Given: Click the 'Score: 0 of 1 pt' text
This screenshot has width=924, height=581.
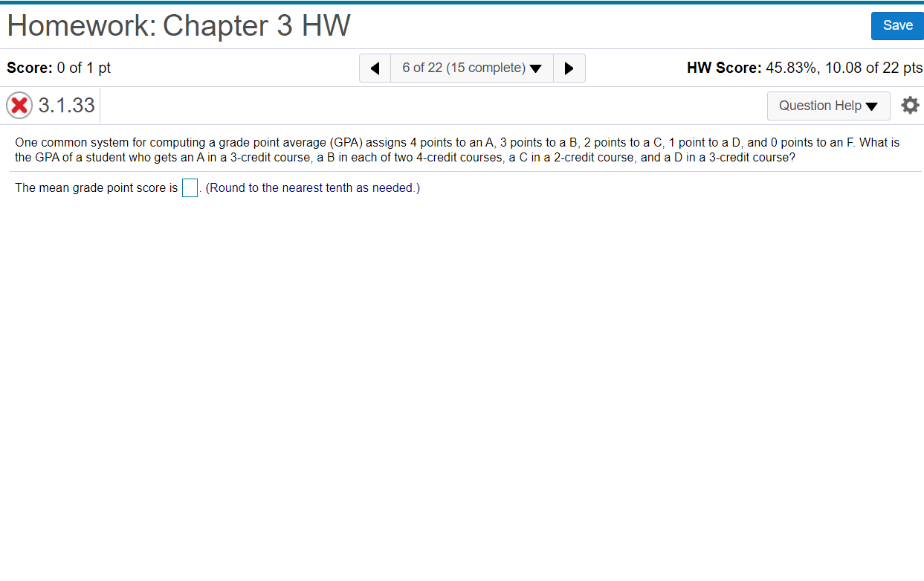Looking at the screenshot, I should point(59,68).
